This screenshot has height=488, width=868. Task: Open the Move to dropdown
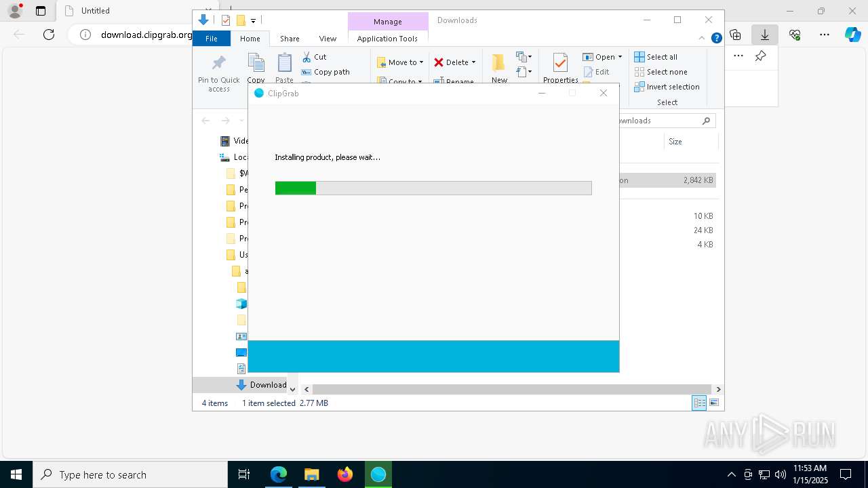coord(400,62)
